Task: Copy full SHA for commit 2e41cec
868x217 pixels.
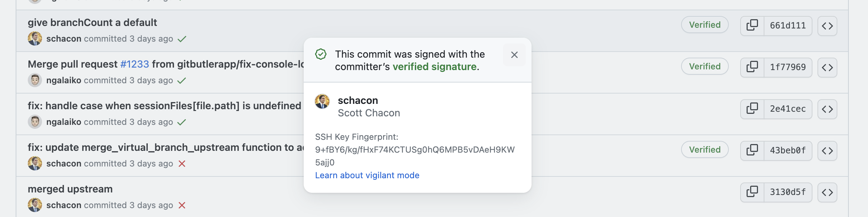Action: click(x=752, y=109)
